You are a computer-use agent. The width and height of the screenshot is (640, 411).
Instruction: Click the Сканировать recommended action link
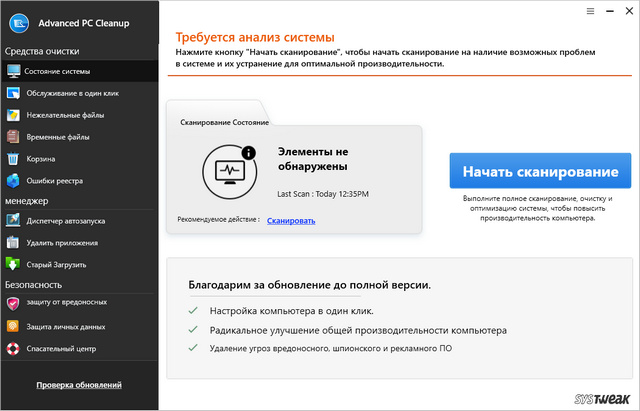(x=291, y=219)
